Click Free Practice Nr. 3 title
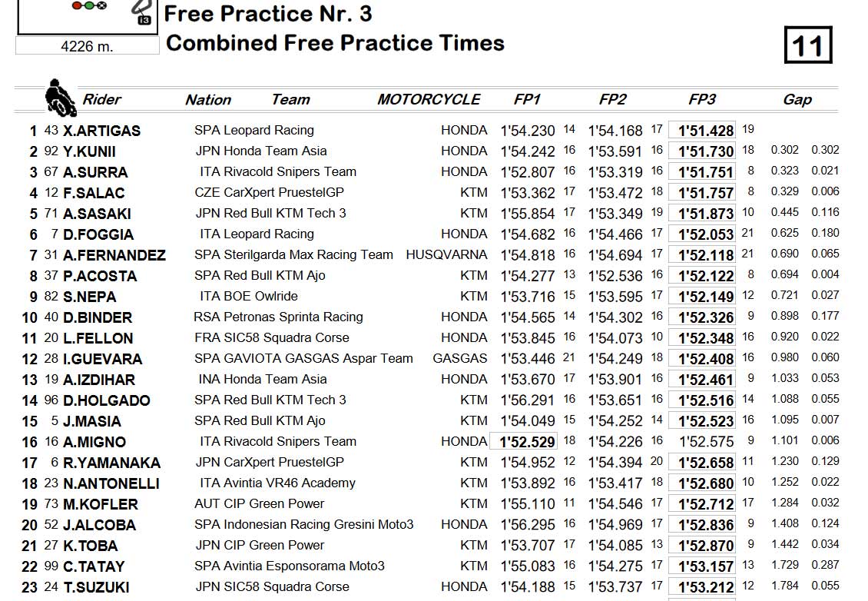Screen dimensions: 868x601 click(269, 14)
